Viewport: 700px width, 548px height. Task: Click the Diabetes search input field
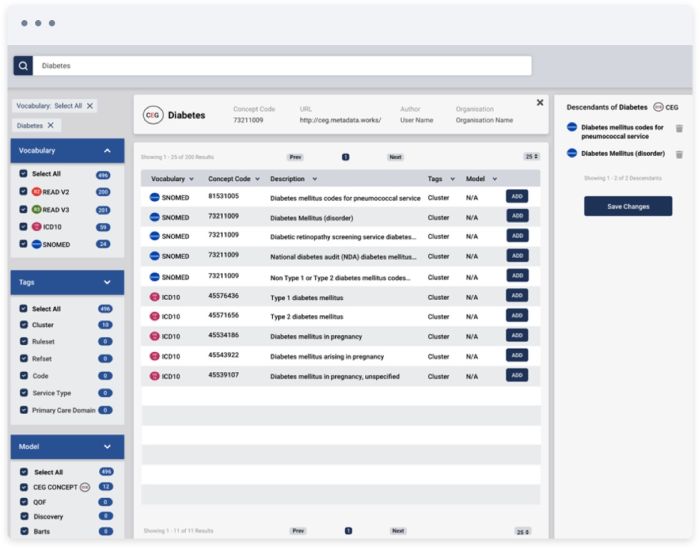(282, 66)
